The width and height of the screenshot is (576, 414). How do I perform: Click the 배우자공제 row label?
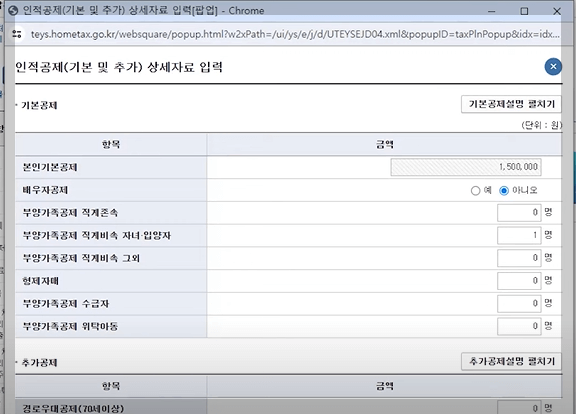point(45,190)
